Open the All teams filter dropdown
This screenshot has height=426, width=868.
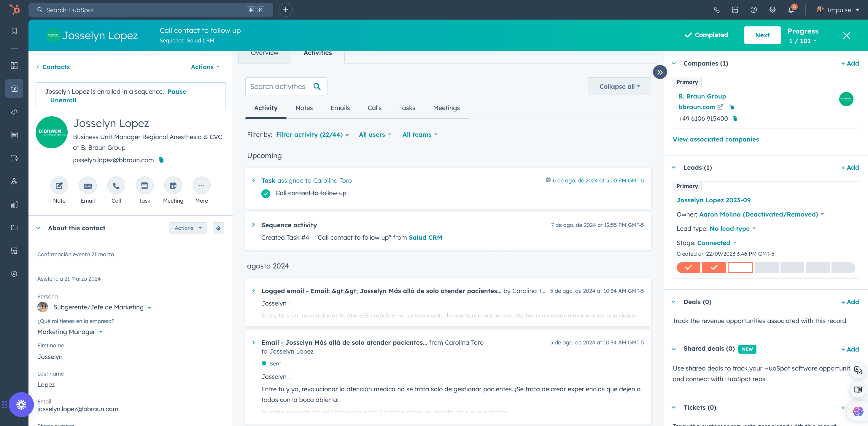click(x=420, y=135)
